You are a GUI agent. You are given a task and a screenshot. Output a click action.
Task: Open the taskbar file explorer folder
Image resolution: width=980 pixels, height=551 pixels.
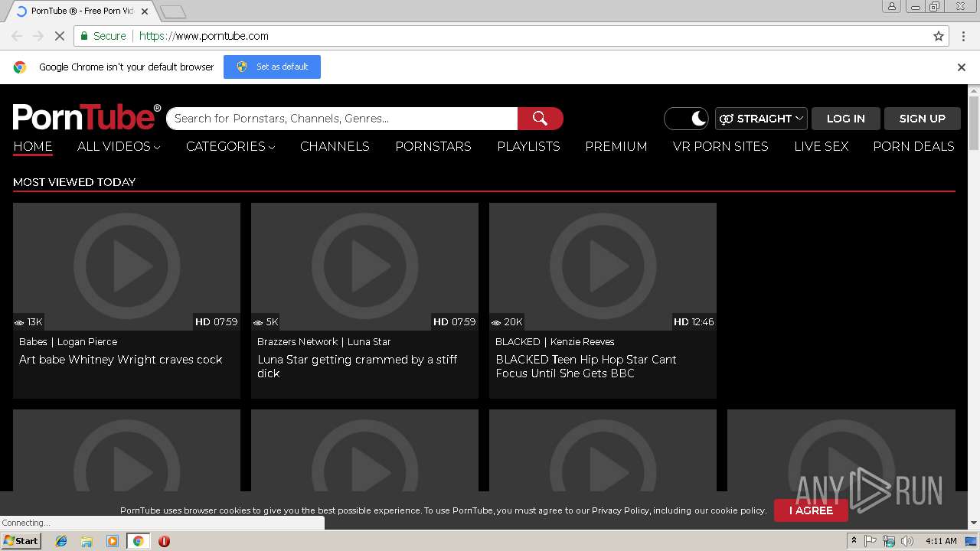(x=87, y=541)
